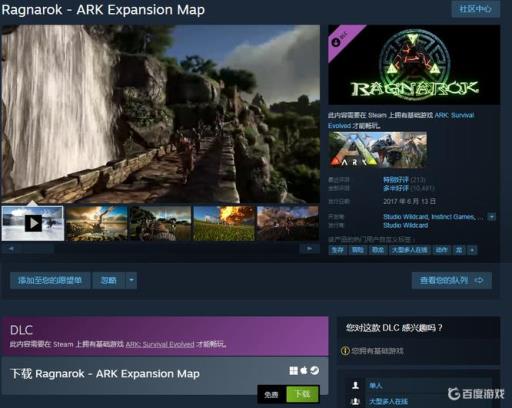Viewport: 512px width, 408px height.
Task: Select the second screenshot thumbnail with the statue
Action: click(96, 223)
